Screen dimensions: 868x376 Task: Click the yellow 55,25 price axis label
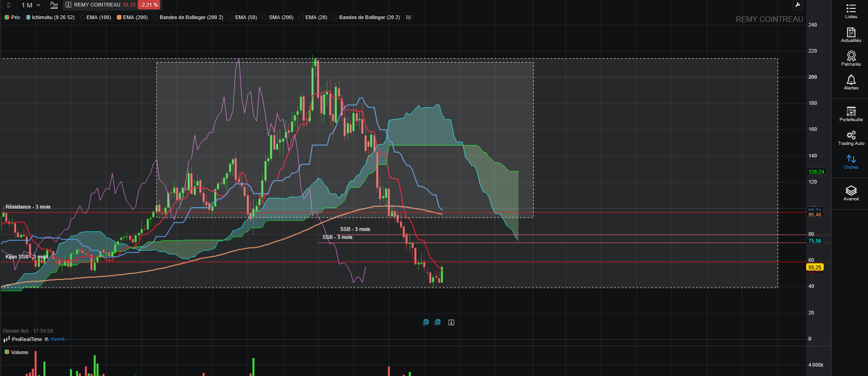click(814, 267)
